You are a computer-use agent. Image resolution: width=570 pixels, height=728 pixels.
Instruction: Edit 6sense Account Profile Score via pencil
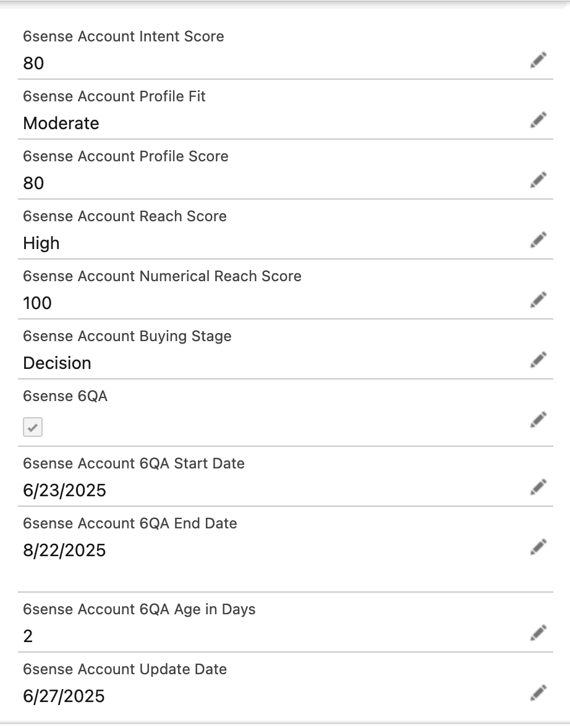pyautogui.click(x=538, y=180)
